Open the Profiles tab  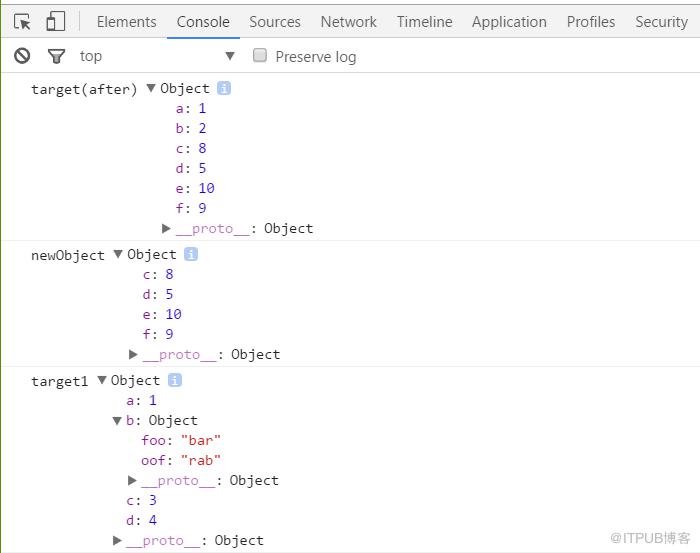coord(591,22)
